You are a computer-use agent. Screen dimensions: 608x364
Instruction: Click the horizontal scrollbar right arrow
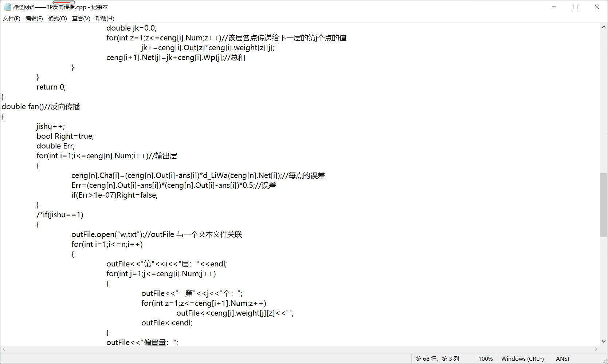pyautogui.click(x=596, y=349)
